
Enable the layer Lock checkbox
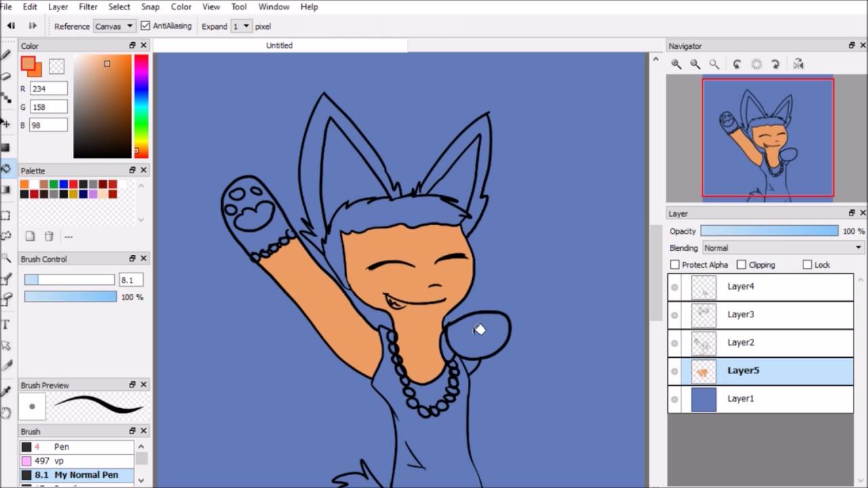(807, 264)
